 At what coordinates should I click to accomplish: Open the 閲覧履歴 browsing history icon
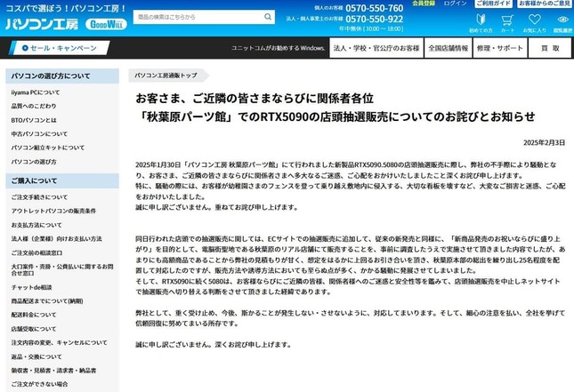coord(562,20)
